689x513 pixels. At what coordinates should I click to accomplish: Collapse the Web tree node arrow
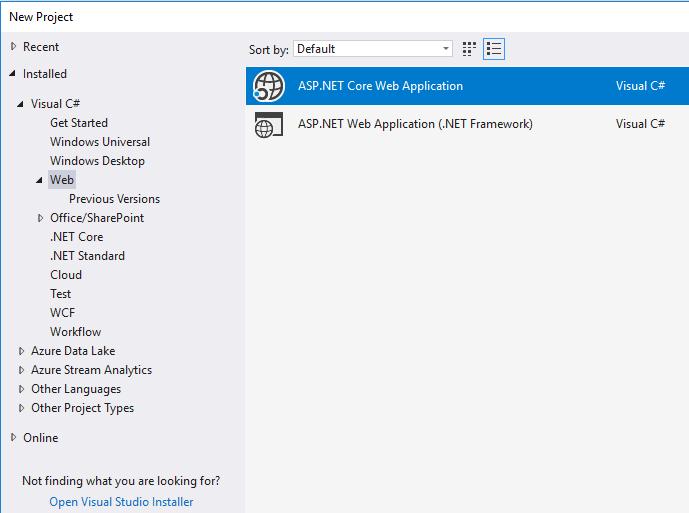pos(40,180)
